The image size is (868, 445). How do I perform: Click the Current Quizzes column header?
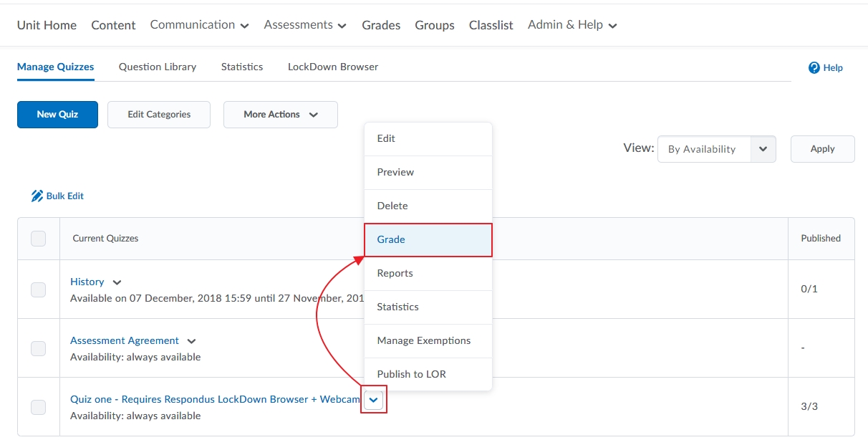tap(106, 239)
